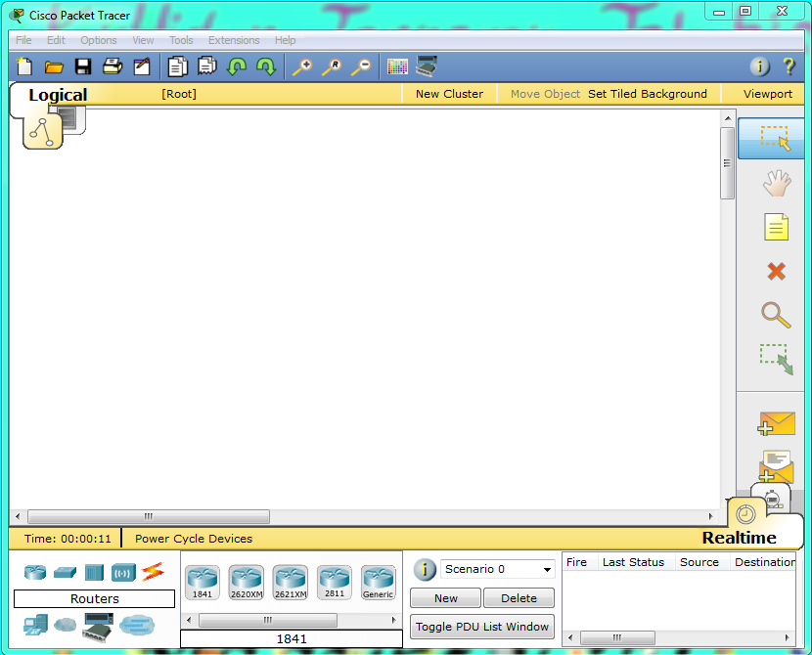The image size is (812, 655).
Task: Open the Help menu
Action: coord(286,40)
